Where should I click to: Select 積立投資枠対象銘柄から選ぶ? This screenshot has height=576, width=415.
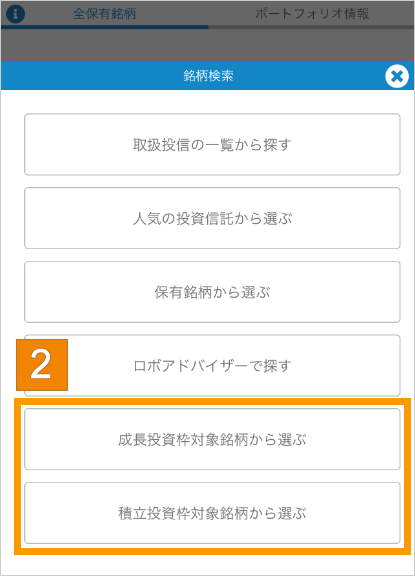click(x=212, y=513)
